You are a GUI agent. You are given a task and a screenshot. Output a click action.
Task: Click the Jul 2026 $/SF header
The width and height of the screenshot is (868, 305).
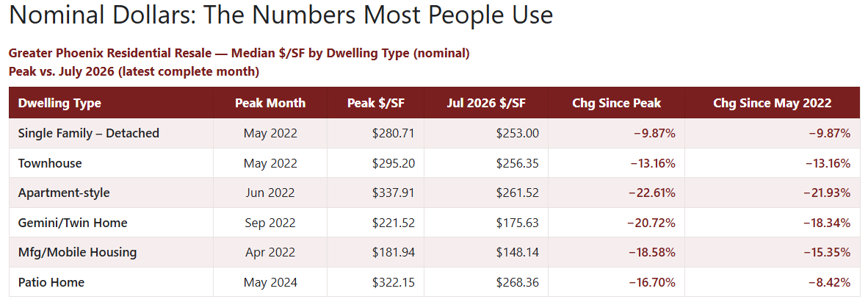click(x=486, y=103)
